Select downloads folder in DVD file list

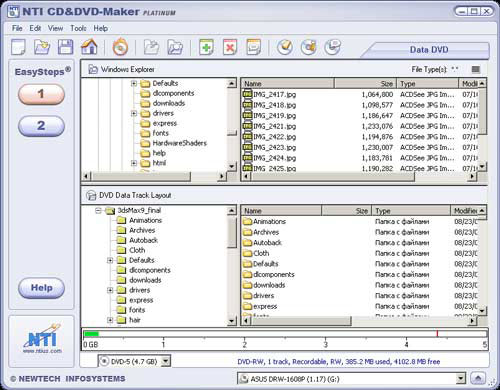264,285
